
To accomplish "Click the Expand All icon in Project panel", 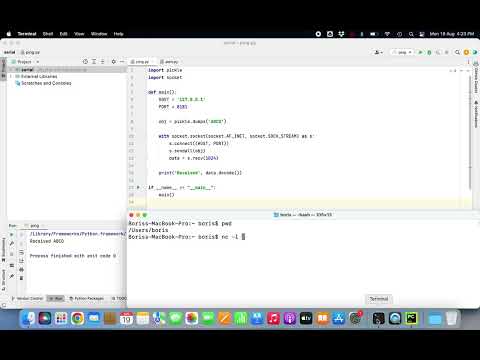I will coord(94,62).
